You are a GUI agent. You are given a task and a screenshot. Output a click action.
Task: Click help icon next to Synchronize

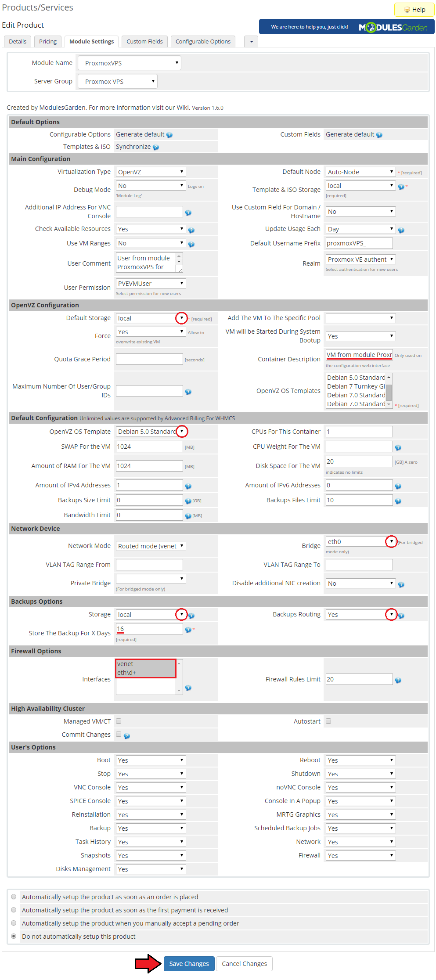(156, 148)
